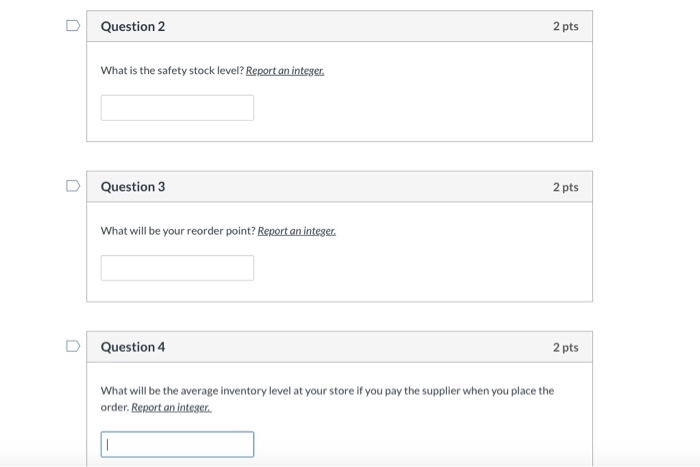Viewport: 700px width, 467px height.
Task: Click the 2 pts label of Question 2
Action: click(x=565, y=26)
